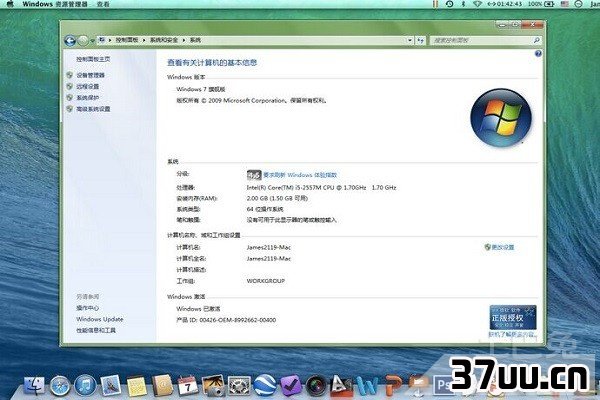
Task: Click the shield icon next to 设备管理器
Action: pos(69,75)
